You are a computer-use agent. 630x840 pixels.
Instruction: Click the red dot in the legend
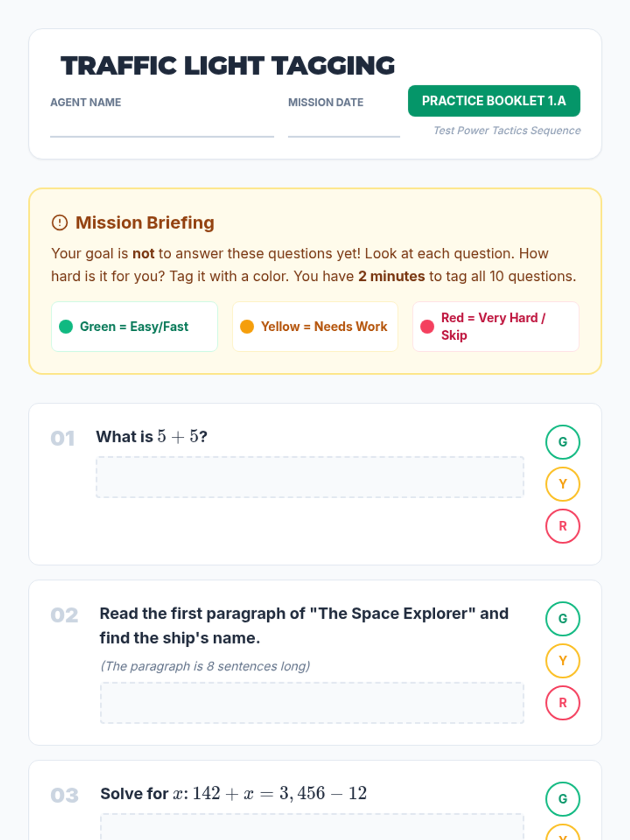click(x=427, y=327)
